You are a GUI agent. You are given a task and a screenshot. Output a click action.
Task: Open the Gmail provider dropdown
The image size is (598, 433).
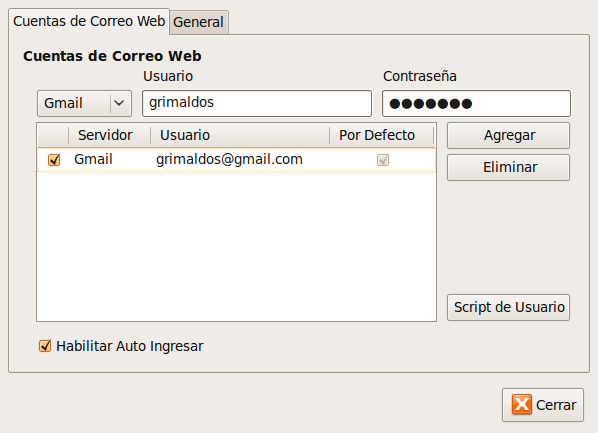[84, 103]
